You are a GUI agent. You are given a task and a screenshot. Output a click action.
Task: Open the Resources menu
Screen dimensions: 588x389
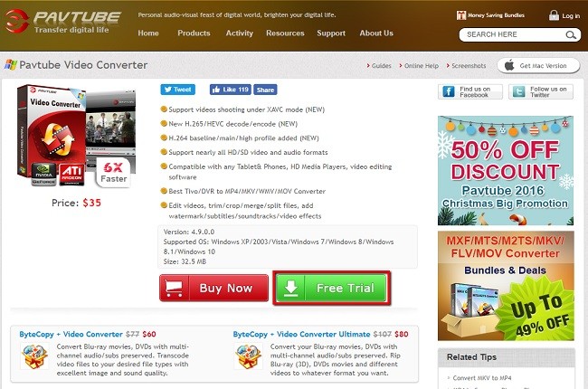pos(285,33)
